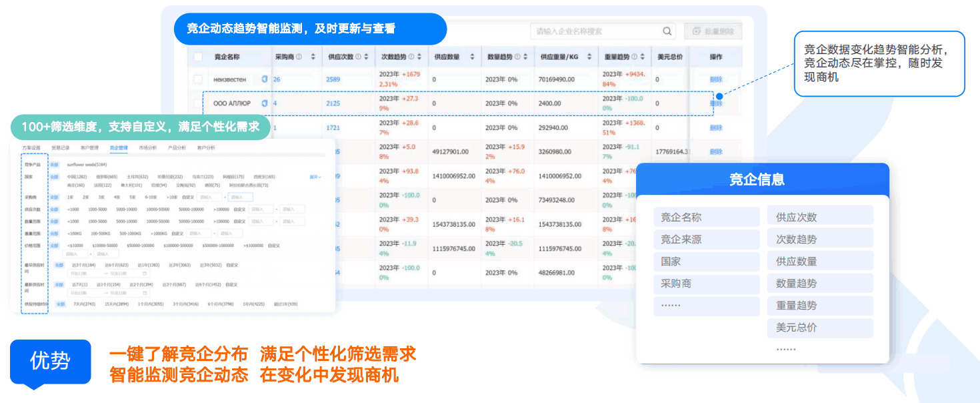Click the info icon beside 次数趋势 header
Image resolution: width=980 pixels, height=403 pixels.
pyautogui.click(x=412, y=57)
